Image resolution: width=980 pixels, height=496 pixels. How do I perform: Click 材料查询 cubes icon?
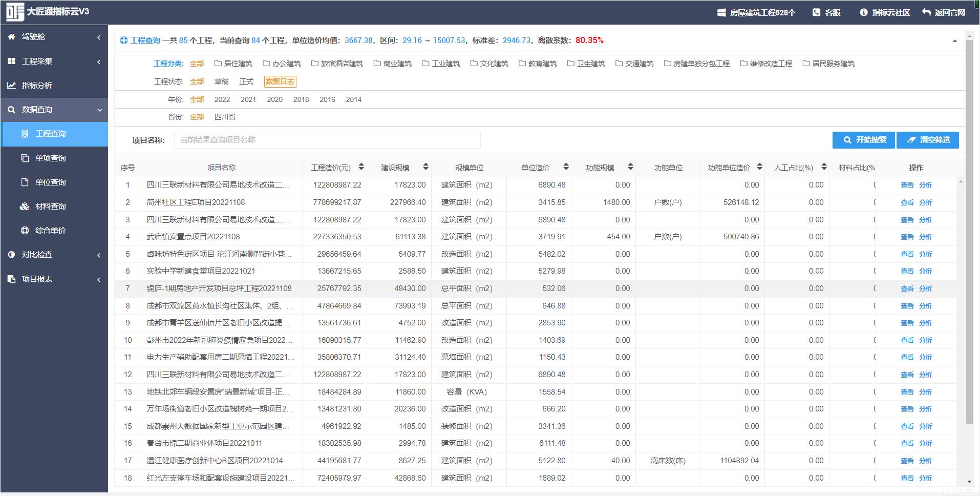(x=25, y=206)
